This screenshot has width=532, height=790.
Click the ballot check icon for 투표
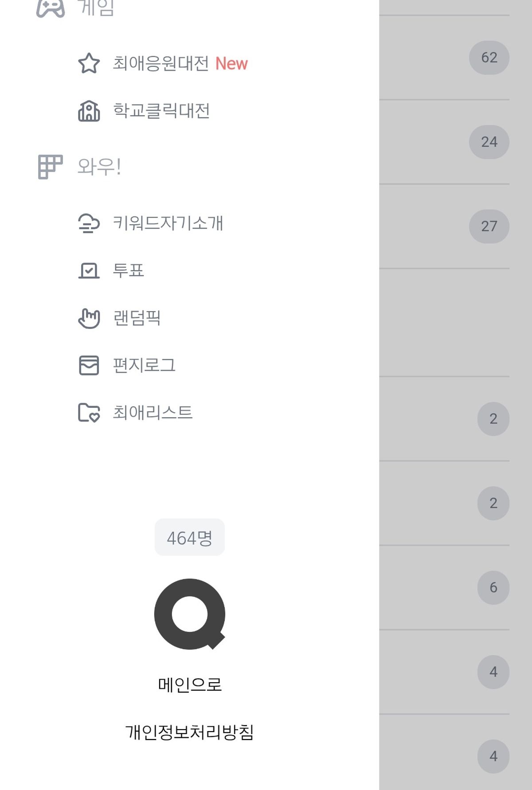[x=89, y=270]
